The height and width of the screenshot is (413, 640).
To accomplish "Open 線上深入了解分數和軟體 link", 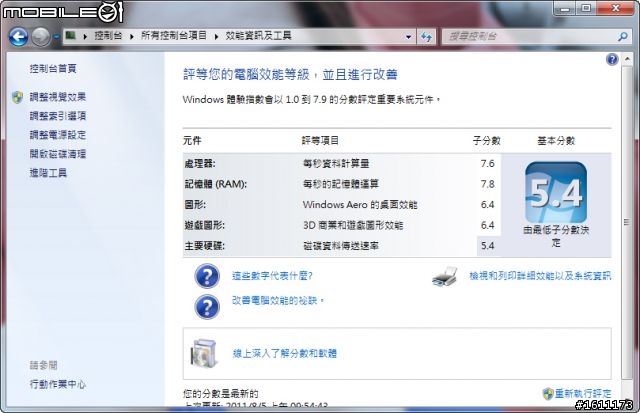I will (x=284, y=353).
